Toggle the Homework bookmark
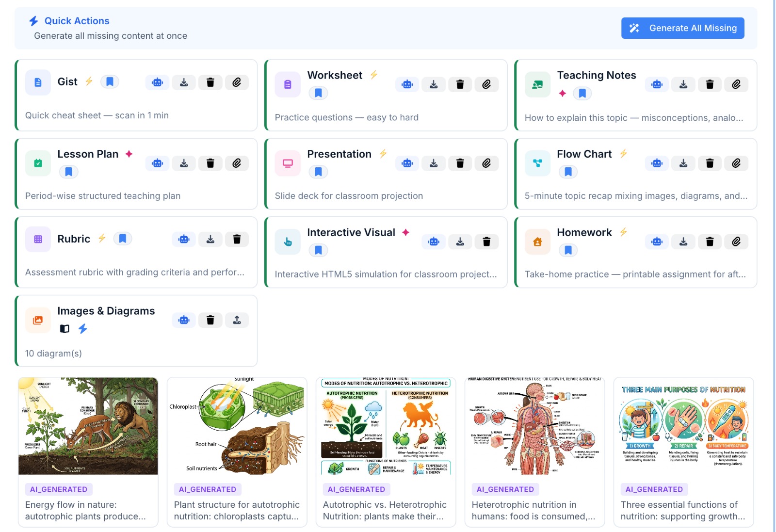This screenshot has width=776, height=532. tap(568, 250)
